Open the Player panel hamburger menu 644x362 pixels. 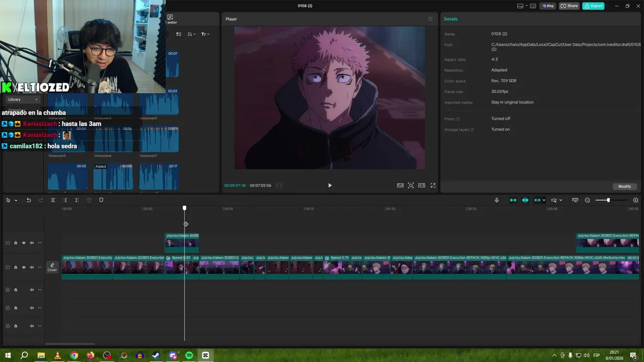pyautogui.click(x=430, y=19)
